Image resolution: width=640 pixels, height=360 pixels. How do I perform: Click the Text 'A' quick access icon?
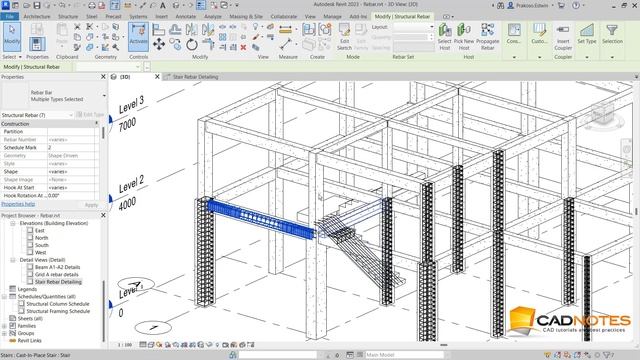click(162, 5)
